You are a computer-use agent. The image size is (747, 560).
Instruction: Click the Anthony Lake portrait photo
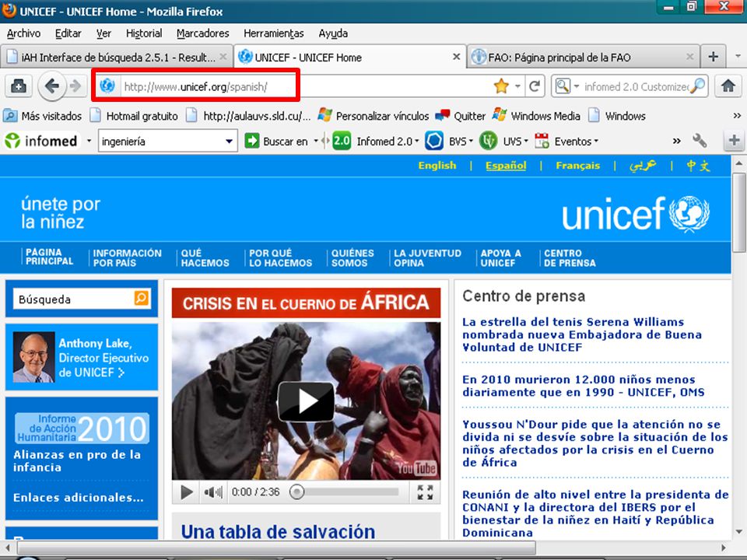click(x=33, y=357)
